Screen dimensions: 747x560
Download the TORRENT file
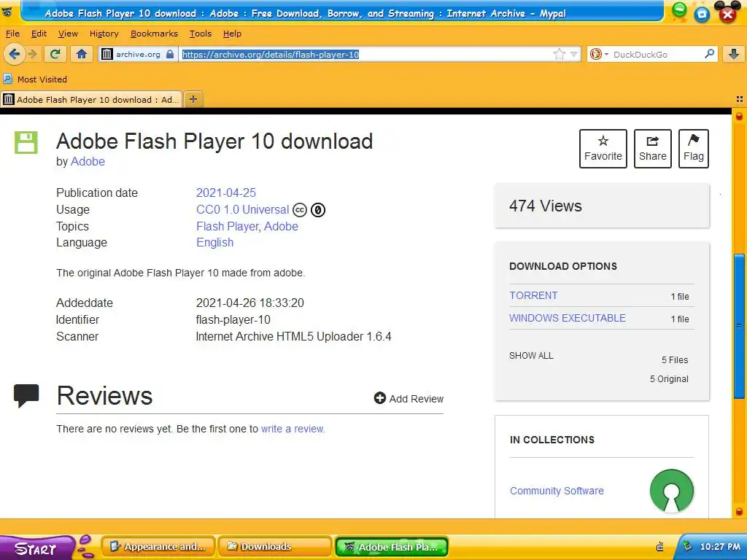[x=533, y=295]
